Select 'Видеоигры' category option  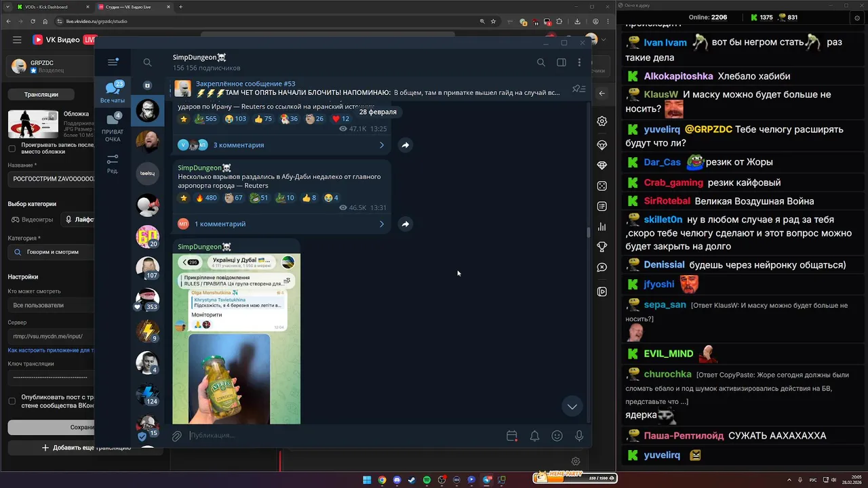tap(31, 220)
